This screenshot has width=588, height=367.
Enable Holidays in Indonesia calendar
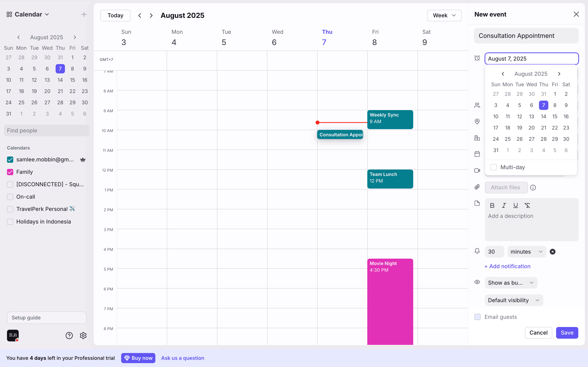pos(10,222)
